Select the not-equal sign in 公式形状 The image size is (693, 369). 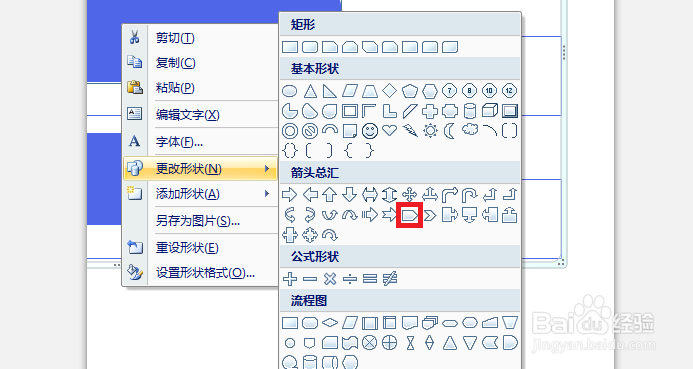[389, 279]
